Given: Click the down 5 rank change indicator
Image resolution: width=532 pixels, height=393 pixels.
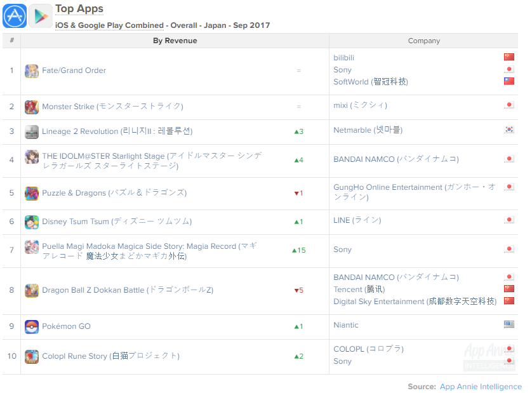Looking at the screenshot, I should (299, 291).
